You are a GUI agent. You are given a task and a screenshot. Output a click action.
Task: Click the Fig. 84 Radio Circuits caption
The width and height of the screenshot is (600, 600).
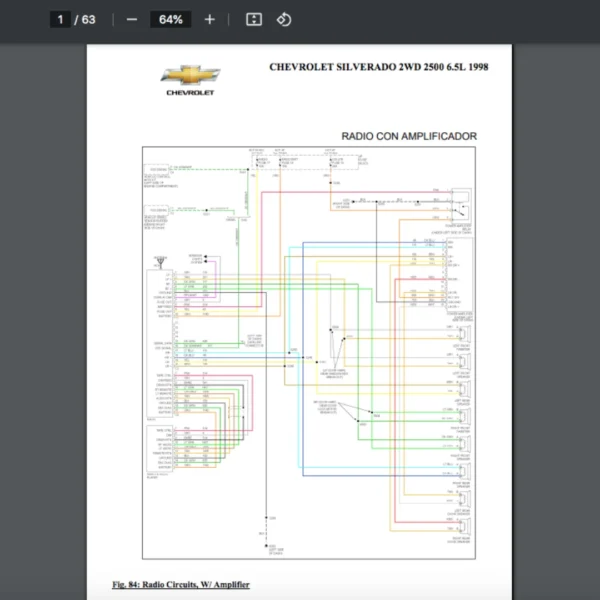[x=181, y=584]
